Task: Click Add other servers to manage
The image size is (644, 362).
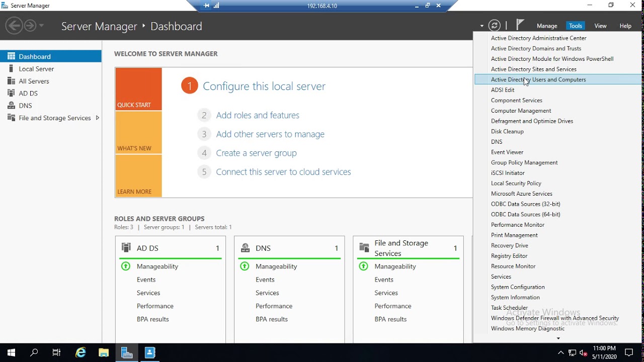Action: click(270, 134)
